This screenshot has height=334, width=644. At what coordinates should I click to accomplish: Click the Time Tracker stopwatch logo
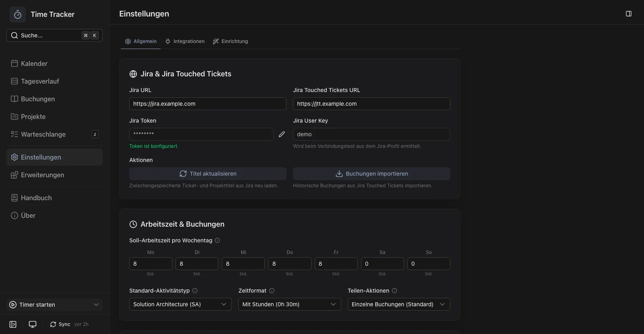[18, 14]
